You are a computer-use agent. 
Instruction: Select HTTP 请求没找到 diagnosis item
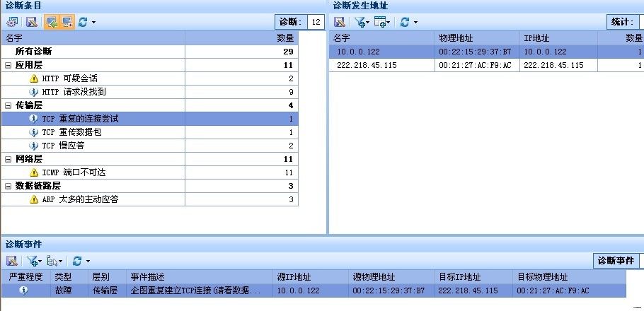point(149,92)
